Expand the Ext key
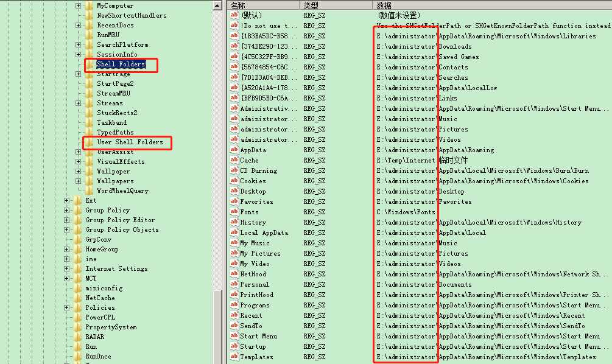 [67, 200]
